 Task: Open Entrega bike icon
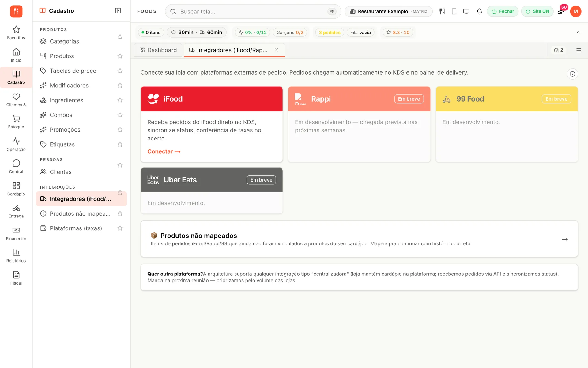pyautogui.click(x=16, y=211)
